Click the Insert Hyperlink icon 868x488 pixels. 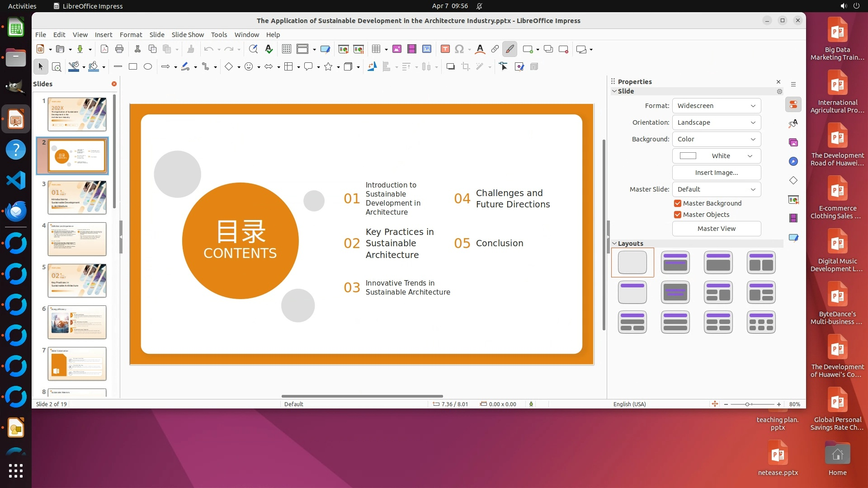(x=495, y=49)
